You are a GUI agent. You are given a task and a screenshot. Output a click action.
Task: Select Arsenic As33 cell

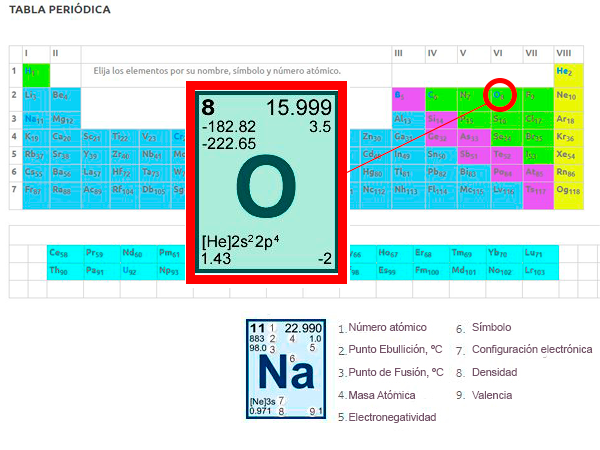pos(474,138)
